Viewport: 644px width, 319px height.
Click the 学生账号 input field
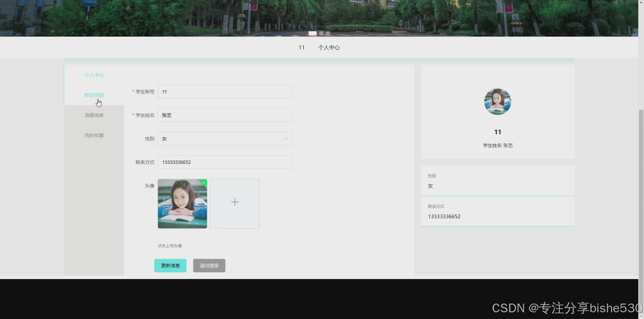click(x=225, y=92)
